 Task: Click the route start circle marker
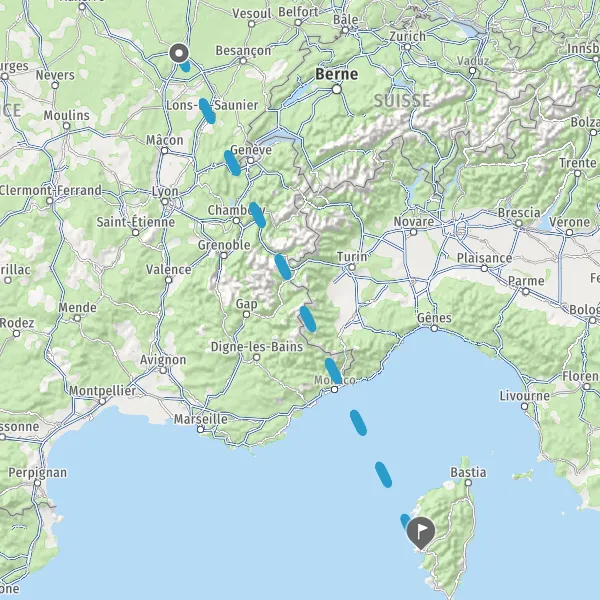coord(179,53)
